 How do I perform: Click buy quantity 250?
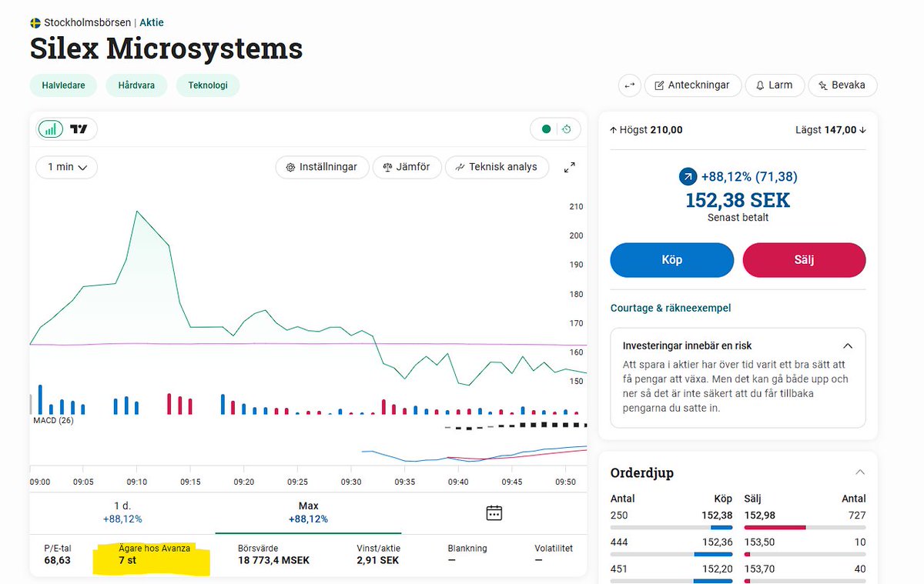(x=619, y=516)
